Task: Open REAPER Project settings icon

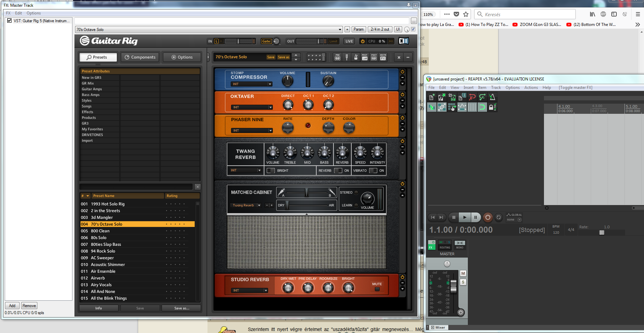Action: [x=462, y=97]
